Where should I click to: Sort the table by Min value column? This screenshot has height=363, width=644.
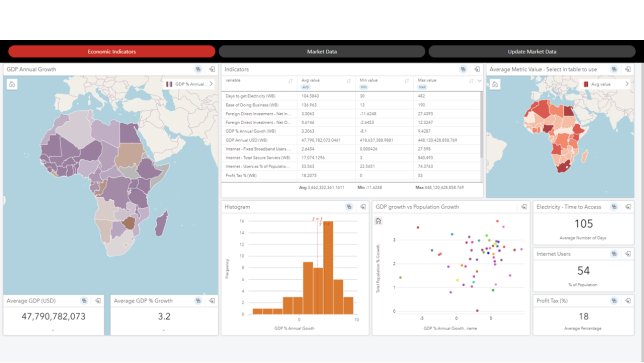tap(407, 81)
